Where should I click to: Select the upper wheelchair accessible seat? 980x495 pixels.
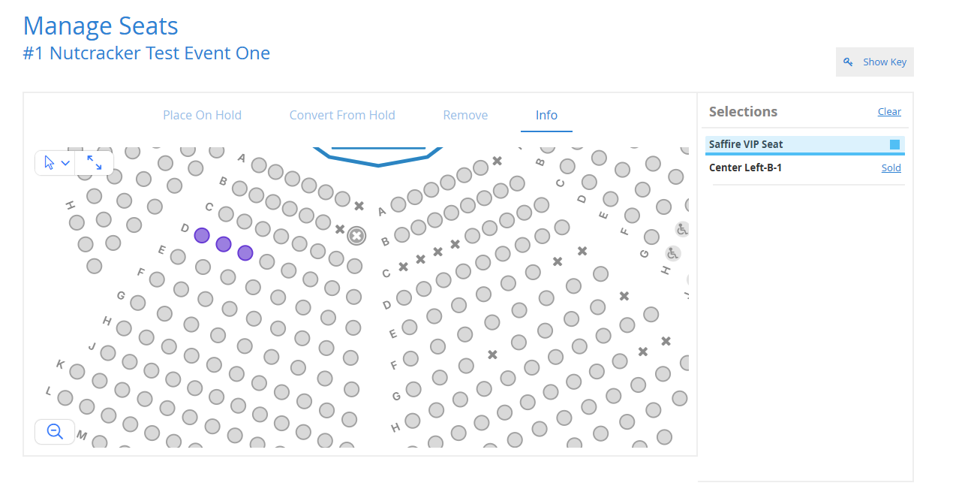coord(681,229)
